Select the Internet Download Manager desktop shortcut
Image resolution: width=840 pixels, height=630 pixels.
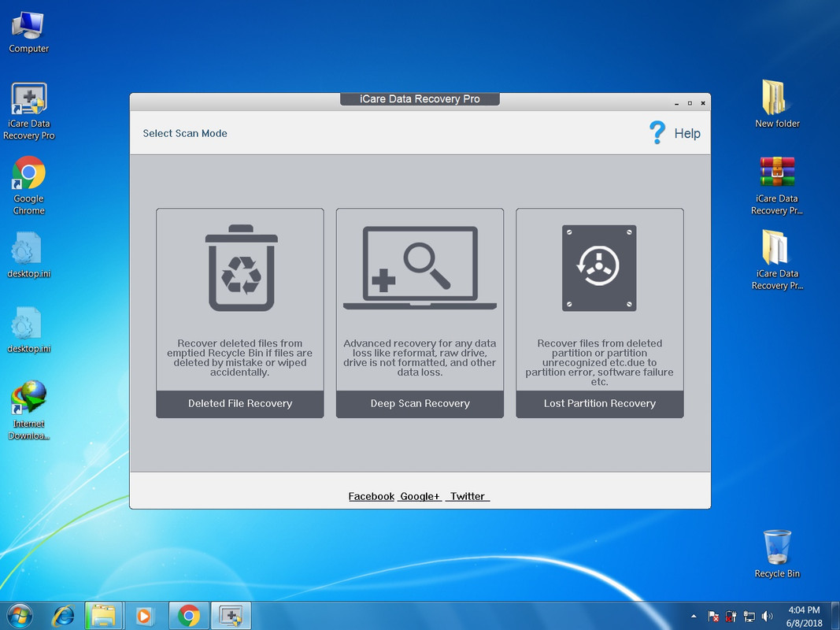point(29,410)
